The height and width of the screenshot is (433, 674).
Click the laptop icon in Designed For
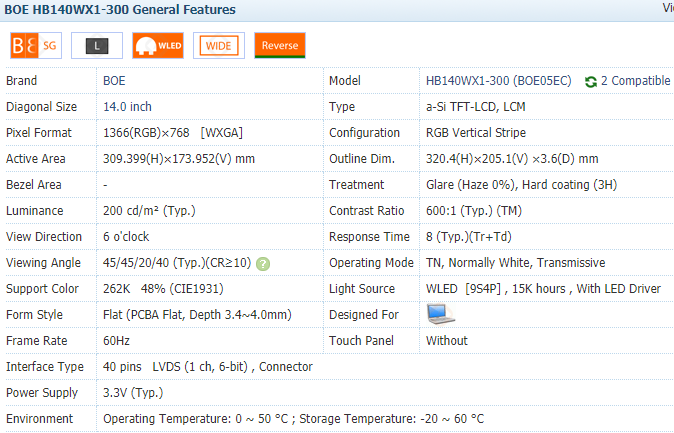(441, 314)
